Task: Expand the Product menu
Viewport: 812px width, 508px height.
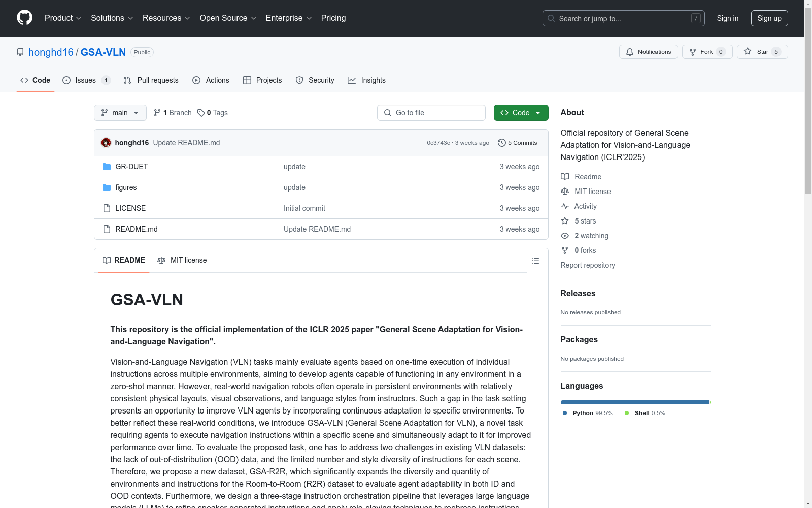Action: (63, 18)
